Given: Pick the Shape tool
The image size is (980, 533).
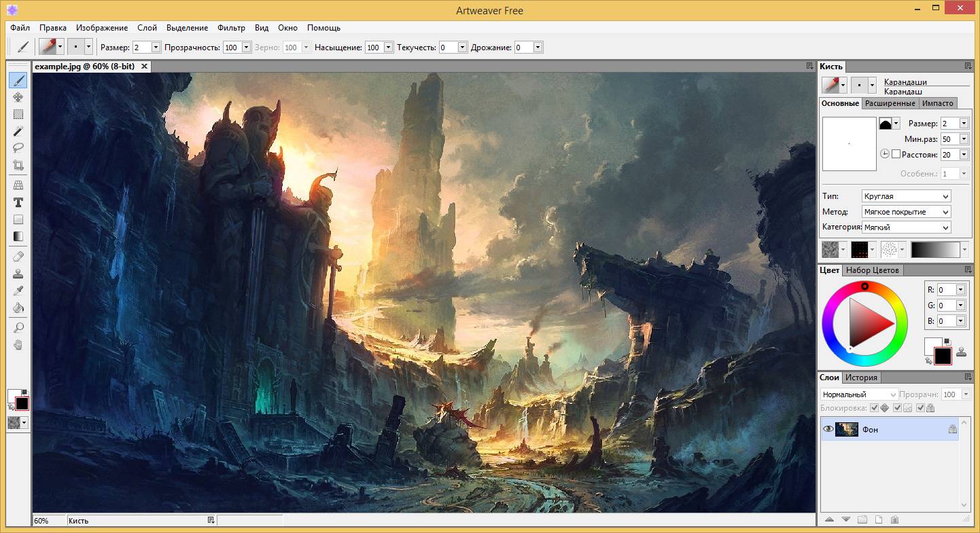Looking at the screenshot, I should (x=18, y=219).
